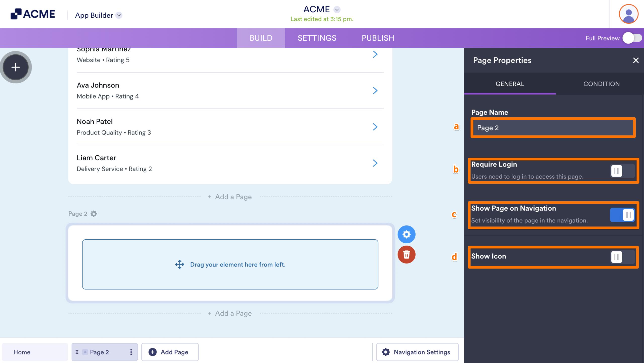Open Navigation Settings
Screen dimensions: 644x363
point(417,352)
